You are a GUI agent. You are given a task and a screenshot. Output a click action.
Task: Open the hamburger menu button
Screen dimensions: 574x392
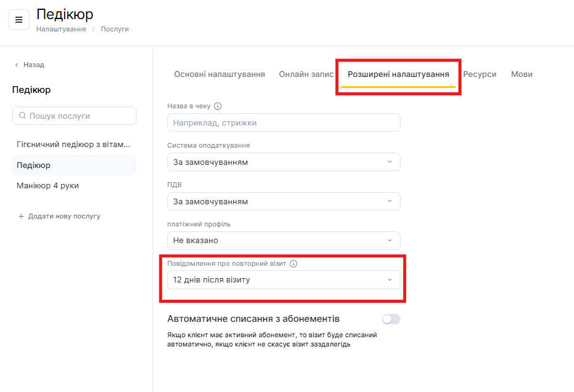click(x=18, y=20)
